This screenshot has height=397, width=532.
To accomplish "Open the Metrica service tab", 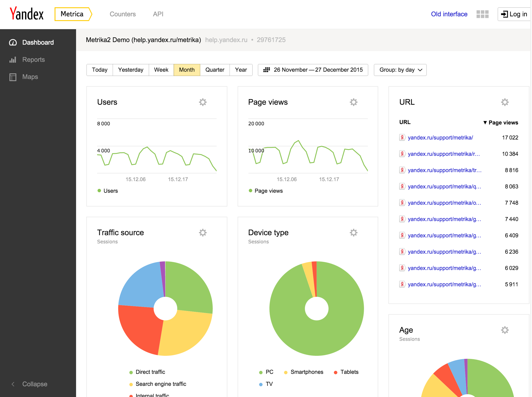I will (73, 14).
